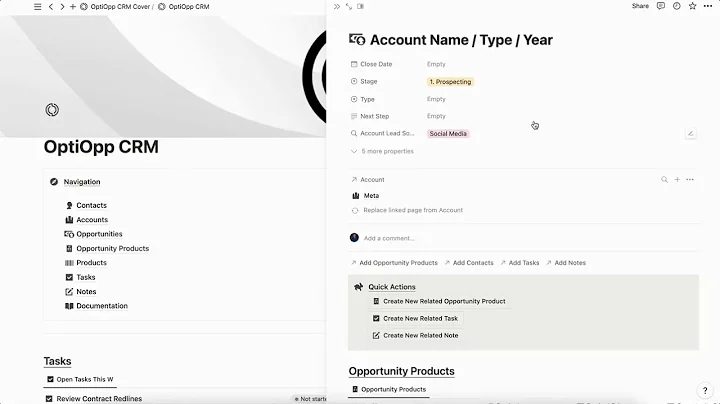Go forward with the right arrow
The image size is (720, 404).
62,7
